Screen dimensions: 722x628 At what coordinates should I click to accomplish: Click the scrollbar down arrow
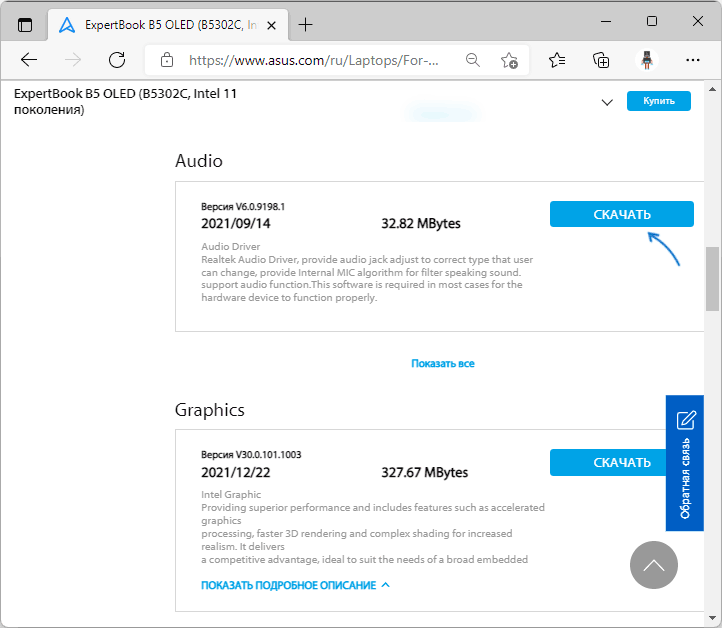(712, 618)
